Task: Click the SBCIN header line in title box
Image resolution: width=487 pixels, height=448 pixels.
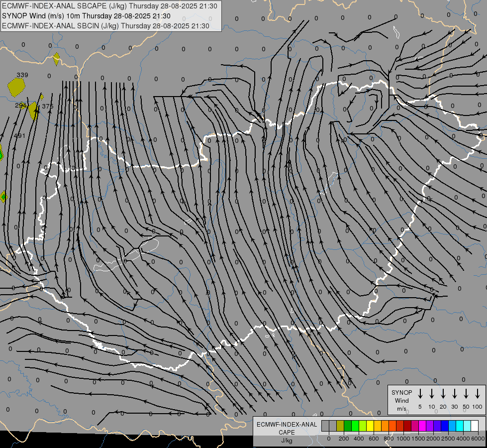Action: click(x=105, y=26)
